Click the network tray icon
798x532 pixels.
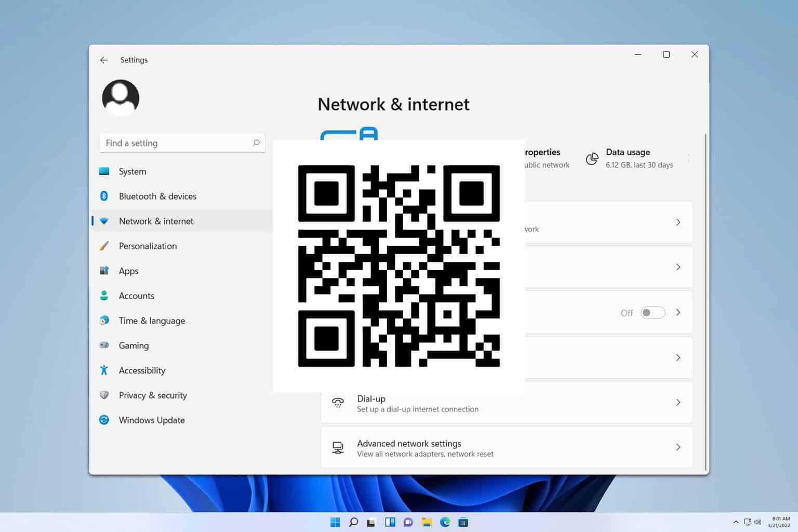[x=748, y=522]
